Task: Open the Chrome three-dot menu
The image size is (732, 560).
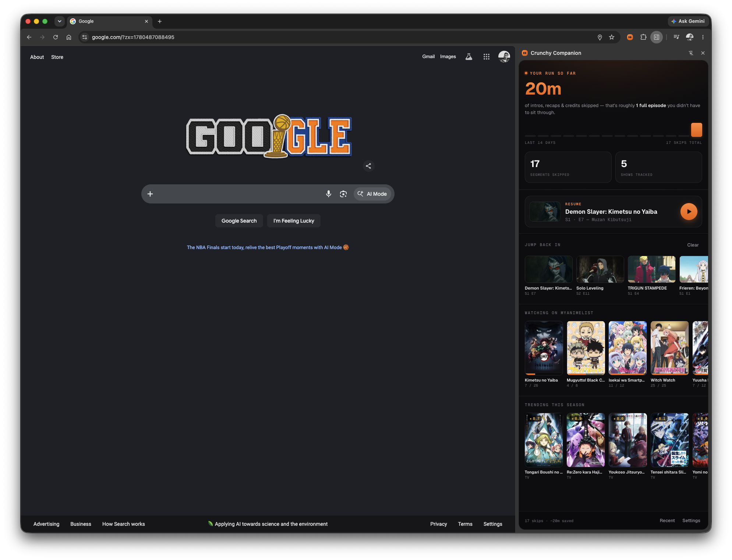Action: click(x=703, y=37)
